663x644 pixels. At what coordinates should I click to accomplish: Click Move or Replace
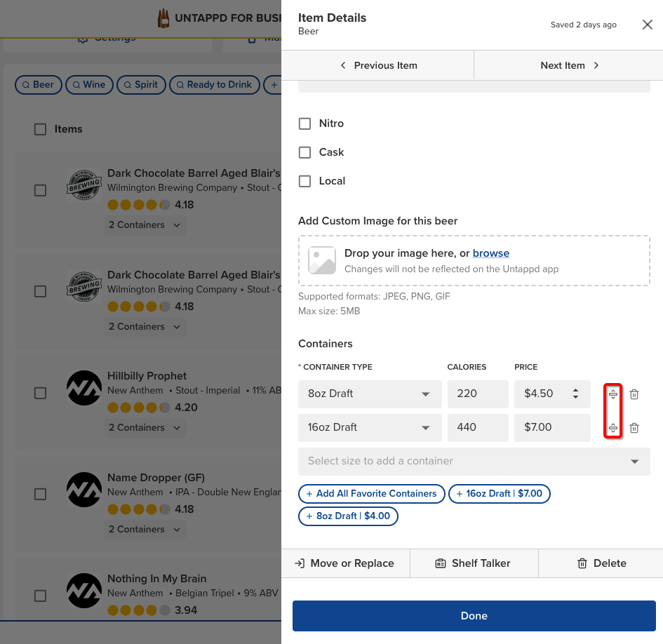[345, 563]
